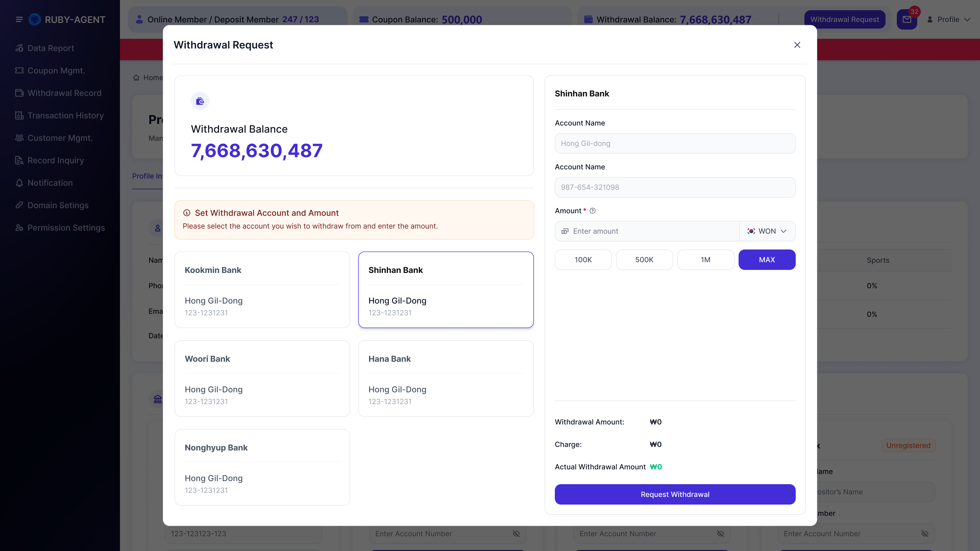Image resolution: width=980 pixels, height=551 pixels.
Task: Click the 500,000 coupon balance value
Action: coord(462,19)
